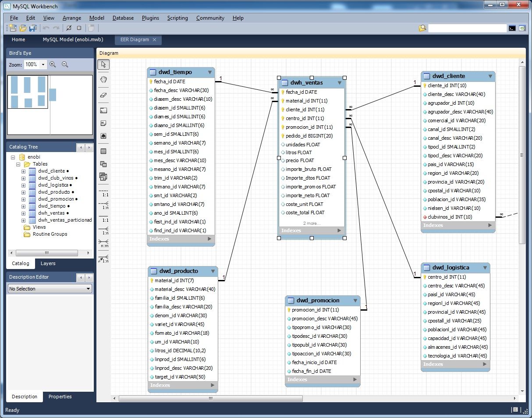Select the Place New View tool
The width and height of the screenshot is (532, 418).
click(x=104, y=164)
